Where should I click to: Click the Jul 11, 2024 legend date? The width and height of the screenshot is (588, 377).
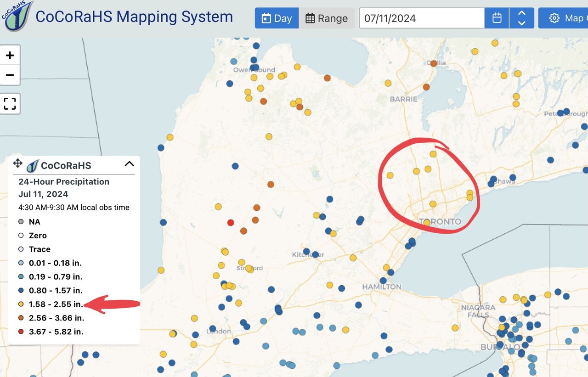click(x=43, y=194)
